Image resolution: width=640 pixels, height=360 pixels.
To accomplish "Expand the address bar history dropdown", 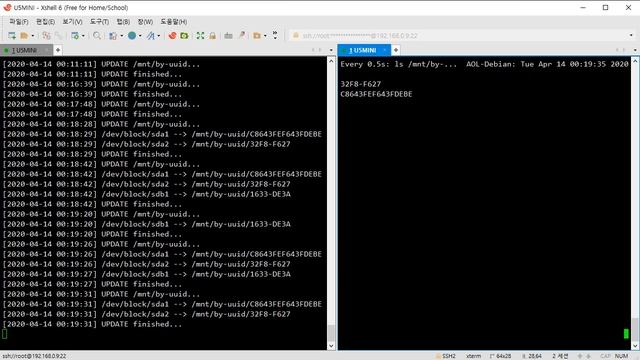I will (x=631, y=36).
